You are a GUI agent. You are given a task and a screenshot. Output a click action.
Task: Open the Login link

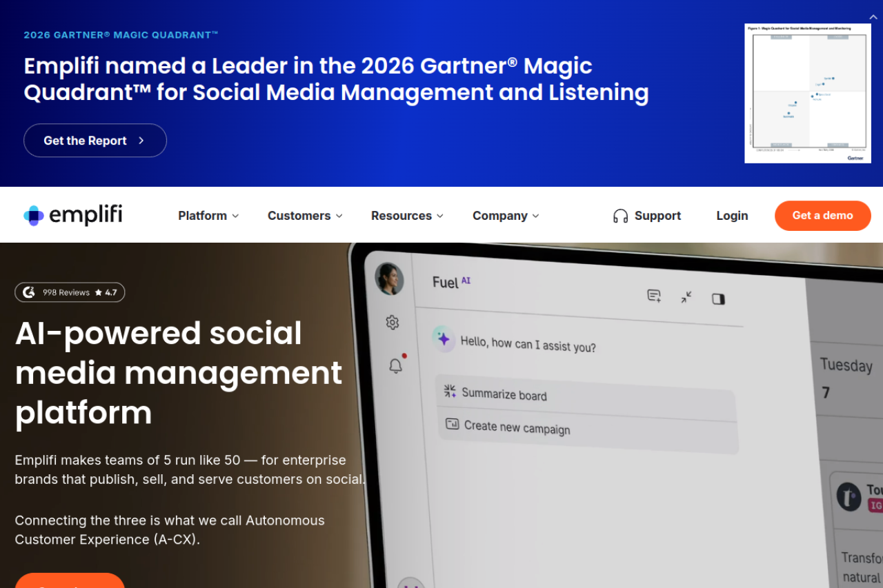point(732,216)
